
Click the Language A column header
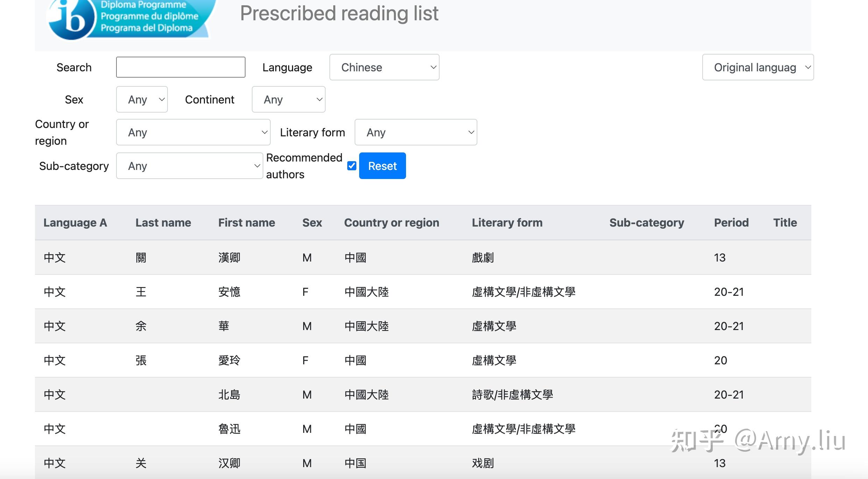pos(75,222)
